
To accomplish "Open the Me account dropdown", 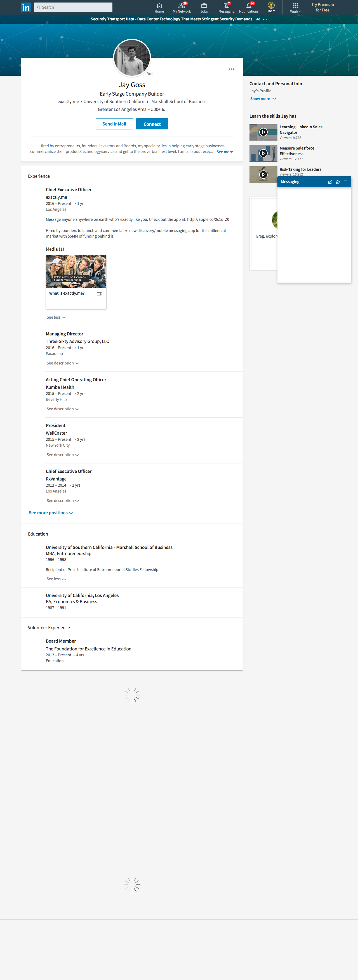I will tap(271, 7).
